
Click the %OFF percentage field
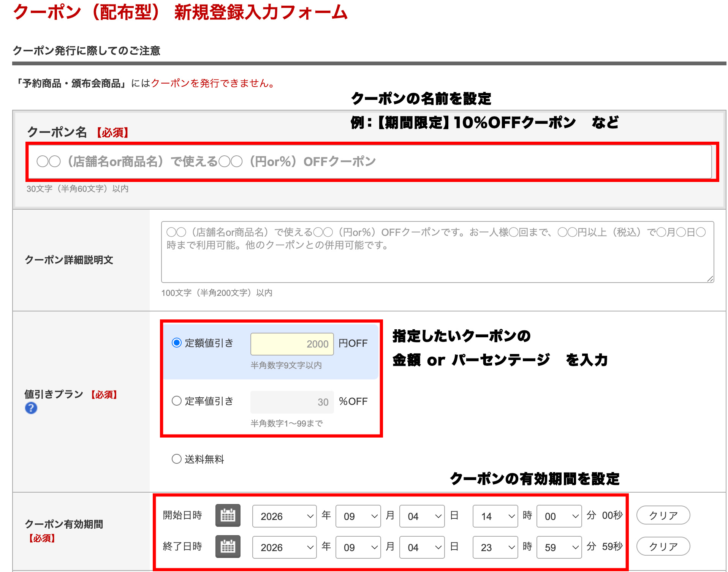[292, 402]
